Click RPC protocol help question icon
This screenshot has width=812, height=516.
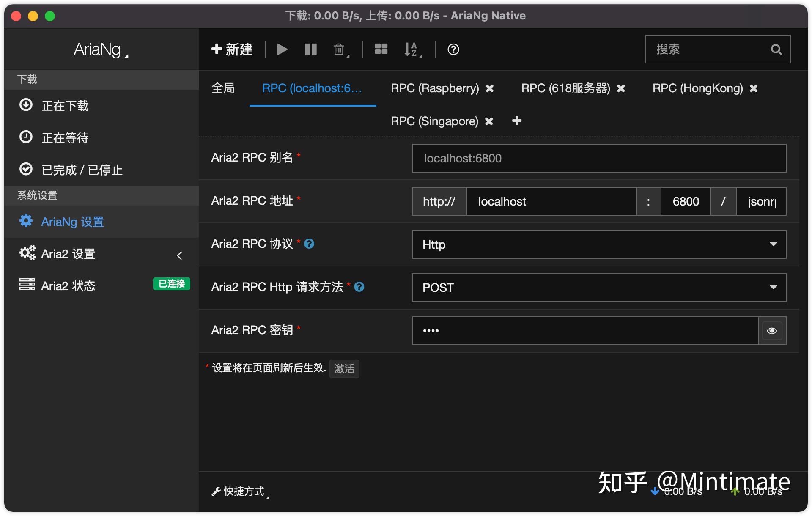click(309, 244)
